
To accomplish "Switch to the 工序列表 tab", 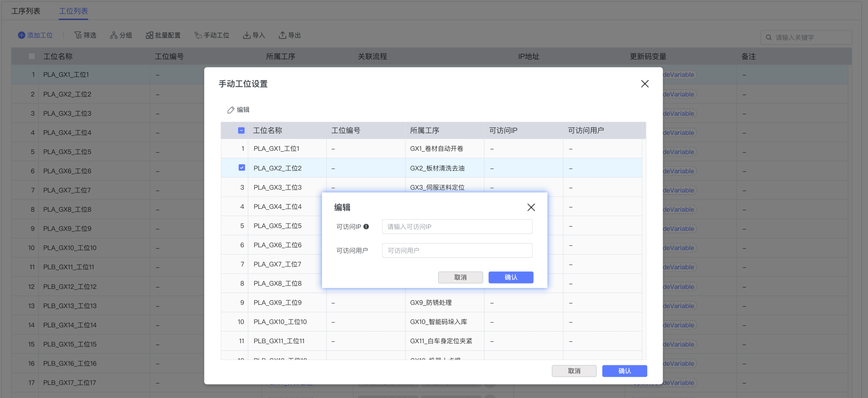I will pos(26,11).
